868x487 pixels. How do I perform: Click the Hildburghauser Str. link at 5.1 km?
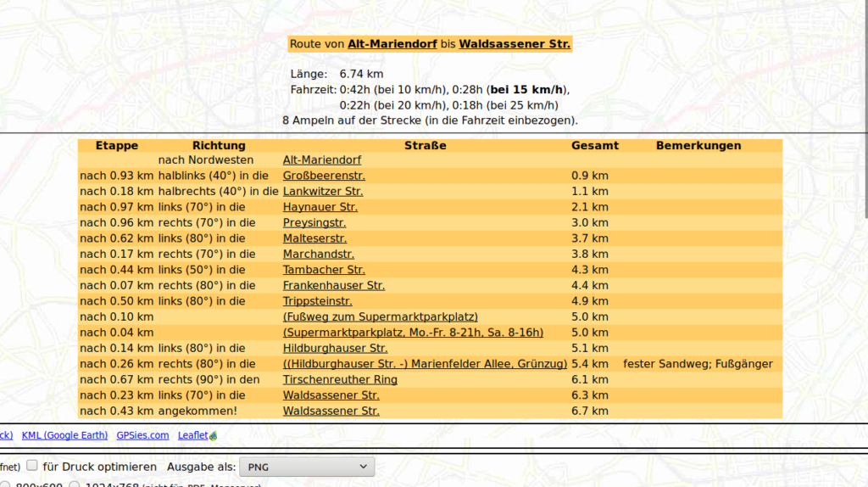click(x=335, y=349)
